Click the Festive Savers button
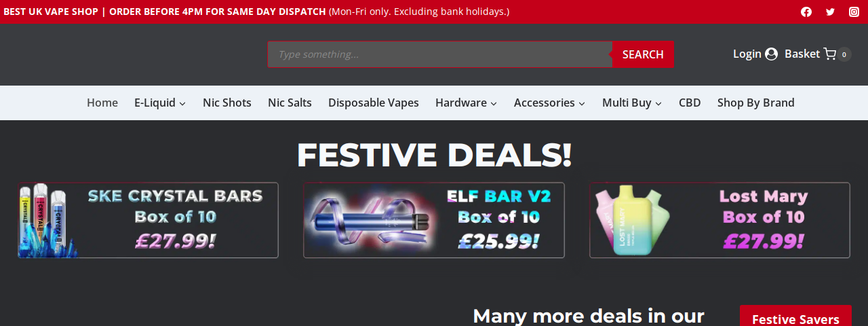This screenshot has width=868, height=326. point(795,316)
